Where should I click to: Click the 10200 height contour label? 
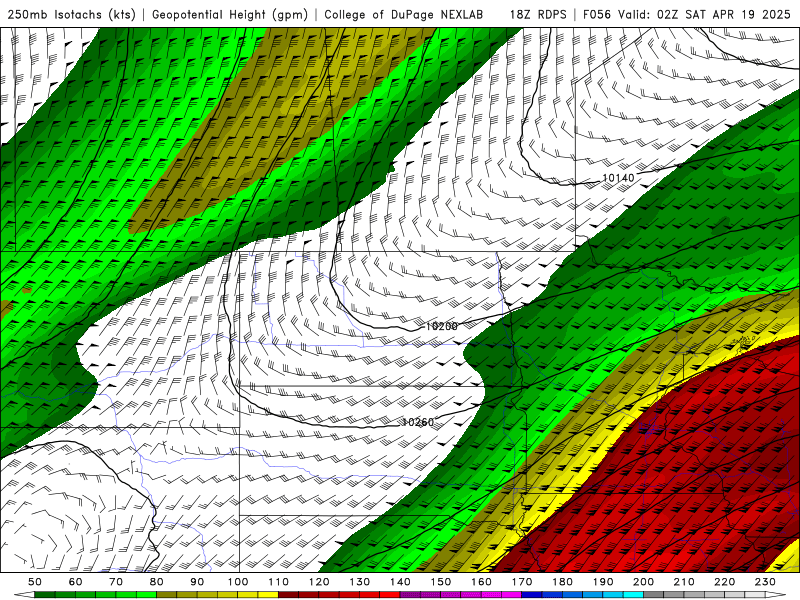(441, 326)
